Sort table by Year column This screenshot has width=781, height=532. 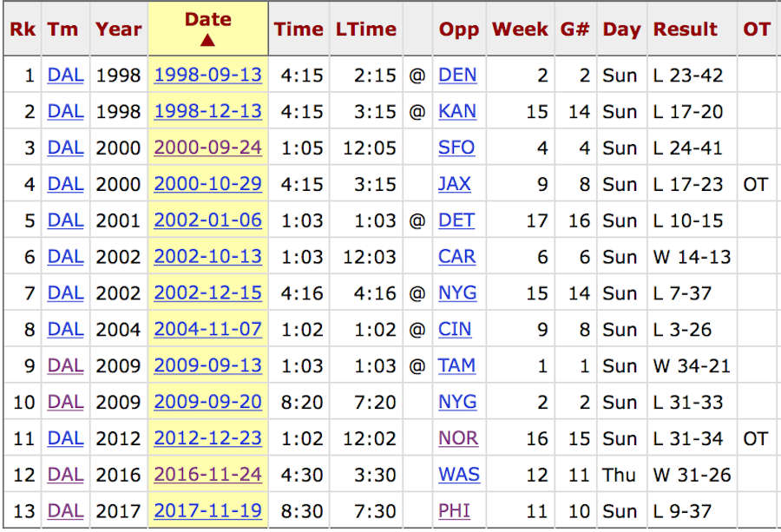pos(119,29)
